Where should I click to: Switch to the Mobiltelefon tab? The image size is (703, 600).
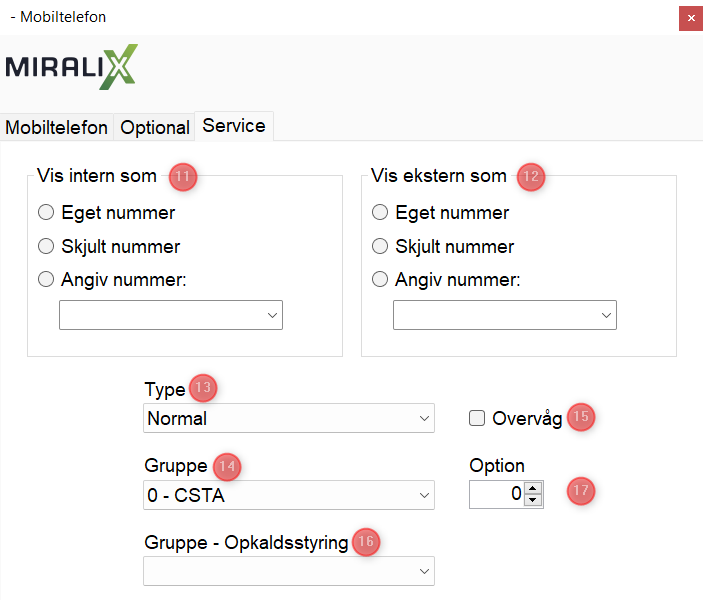tap(57, 128)
